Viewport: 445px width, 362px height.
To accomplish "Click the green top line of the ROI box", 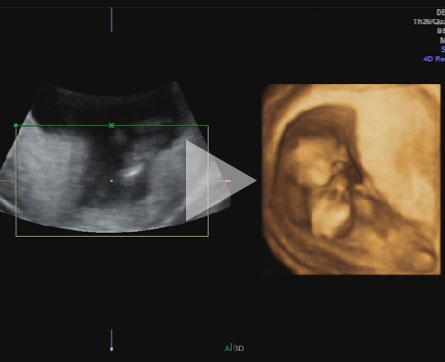I will point(112,126).
